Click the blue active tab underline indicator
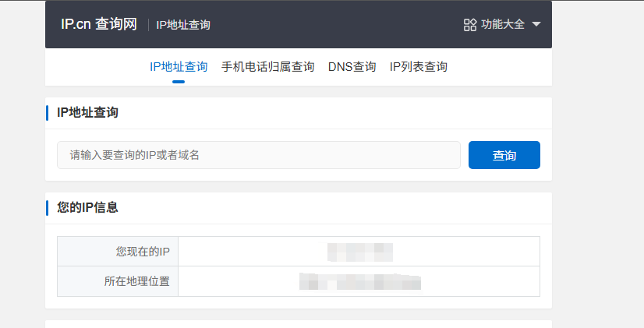The height and width of the screenshot is (328, 644). point(179,82)
